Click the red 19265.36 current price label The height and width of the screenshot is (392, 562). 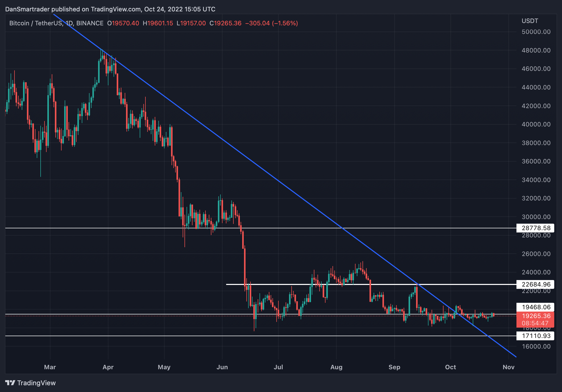[x=535, y=316]
